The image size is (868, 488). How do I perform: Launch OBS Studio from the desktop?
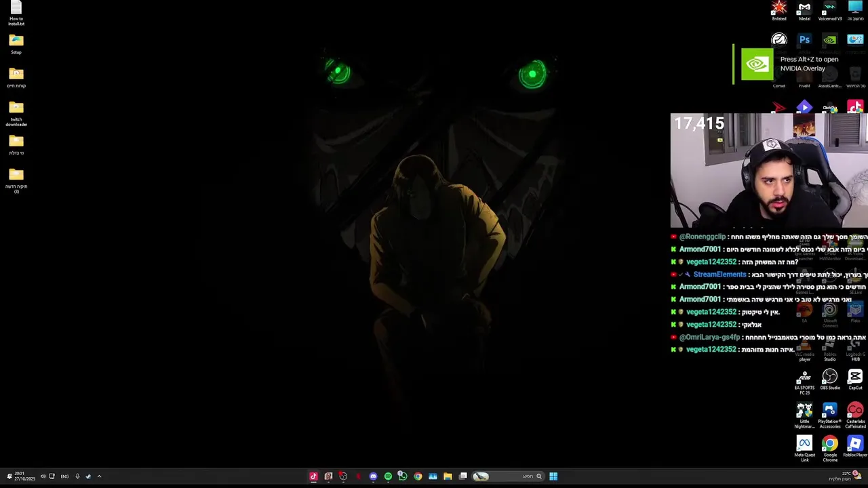(830, 380)
